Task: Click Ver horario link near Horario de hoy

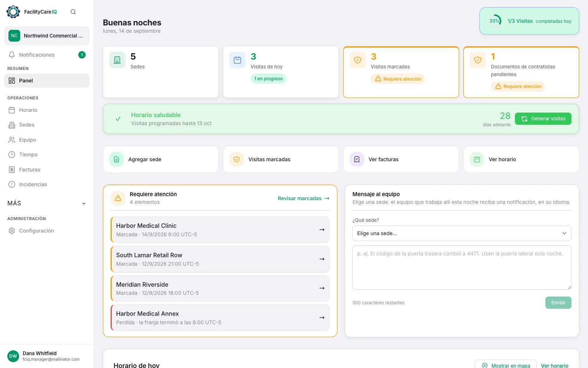Action: pos(555,365)
